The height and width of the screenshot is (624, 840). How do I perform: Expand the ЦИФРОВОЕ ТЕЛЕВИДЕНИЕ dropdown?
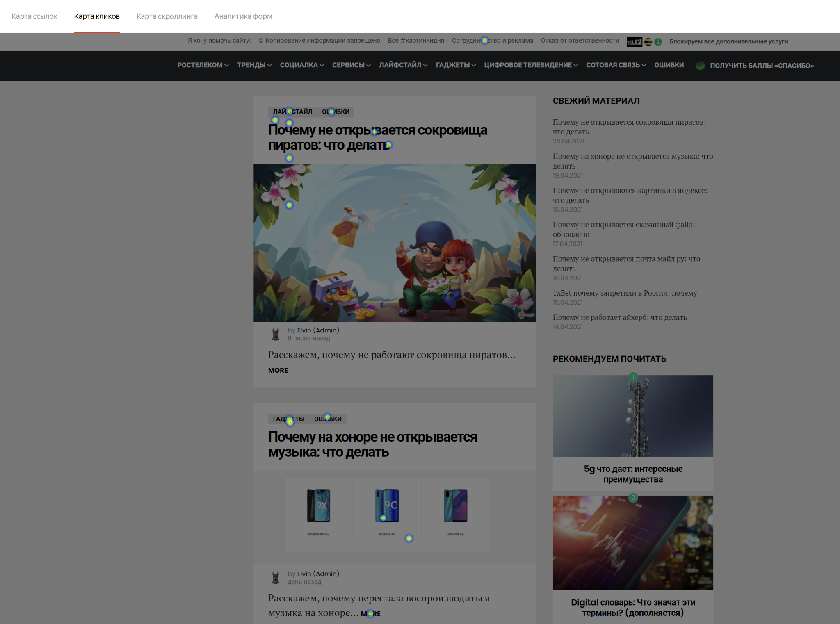531,65
